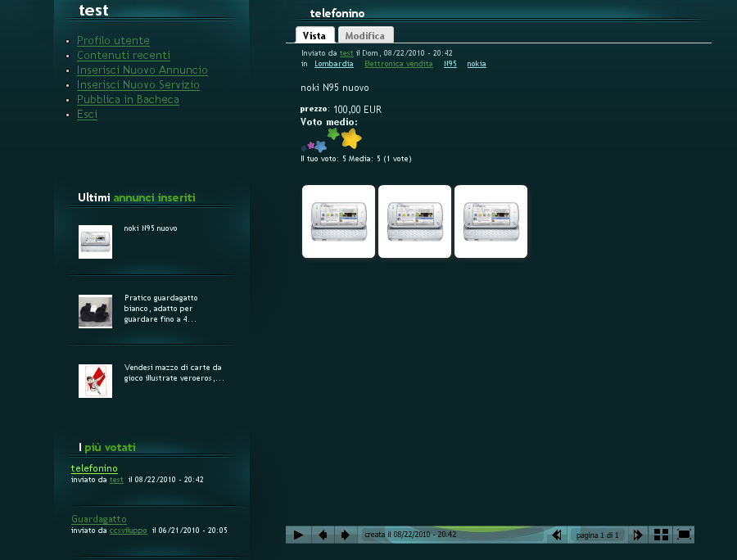Click Inserisci Nuovo Servizio
This screenshot has width=737, height=560.
138,84
